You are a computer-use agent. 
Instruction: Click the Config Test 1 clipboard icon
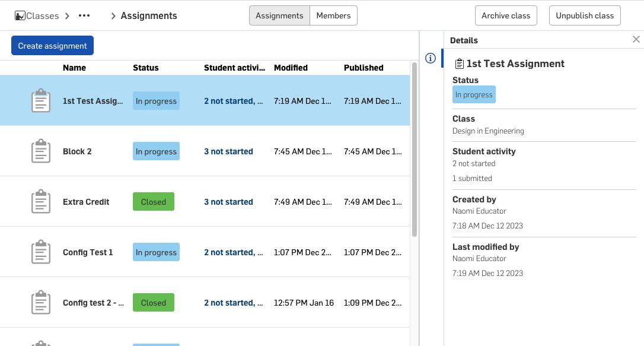point(40,252)
